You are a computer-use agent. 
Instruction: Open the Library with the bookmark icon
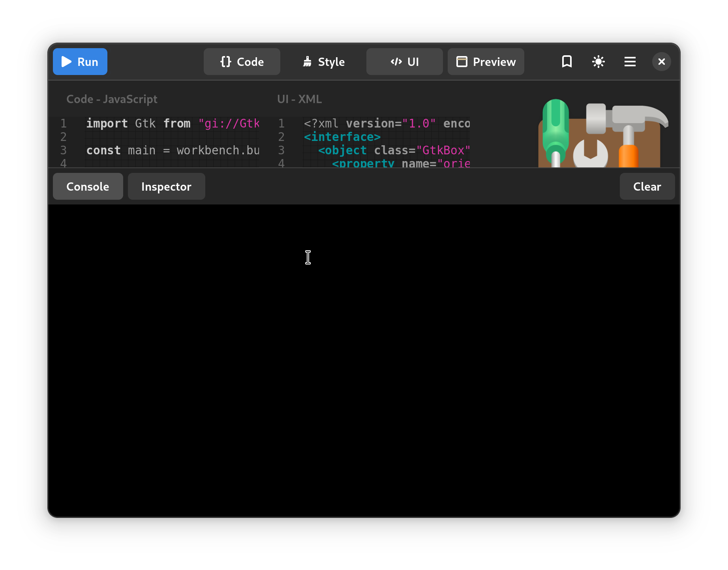click(567, 62)
